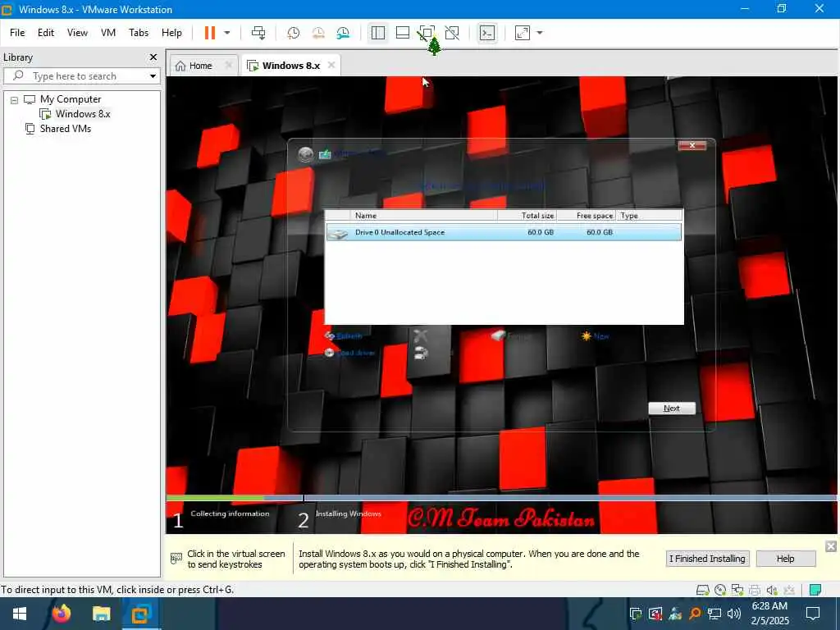Pause the virtual machine with the orange button
Image resolution: width=840 pixels, height=630 pixels.
[x=209, y=33]
